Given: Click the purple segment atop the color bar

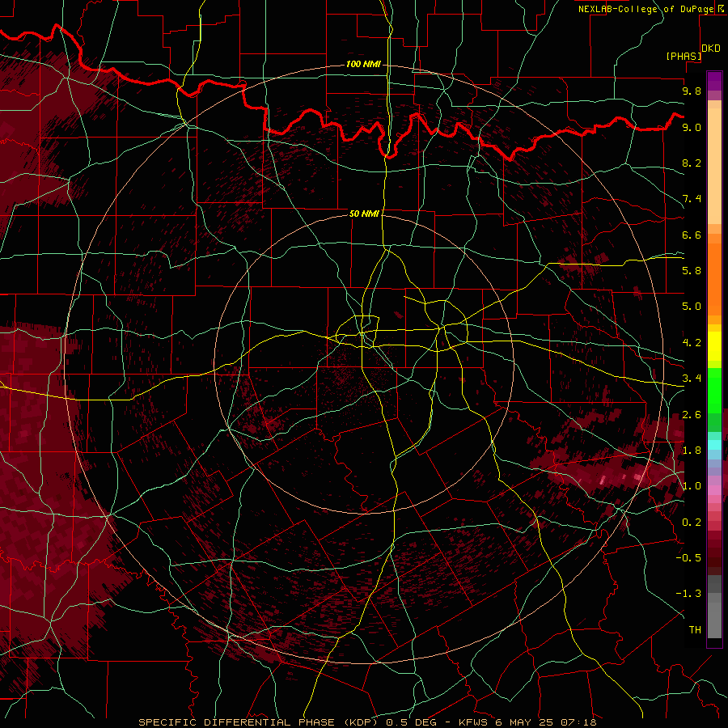Looking at the screenshot, I should click(714, 82).
